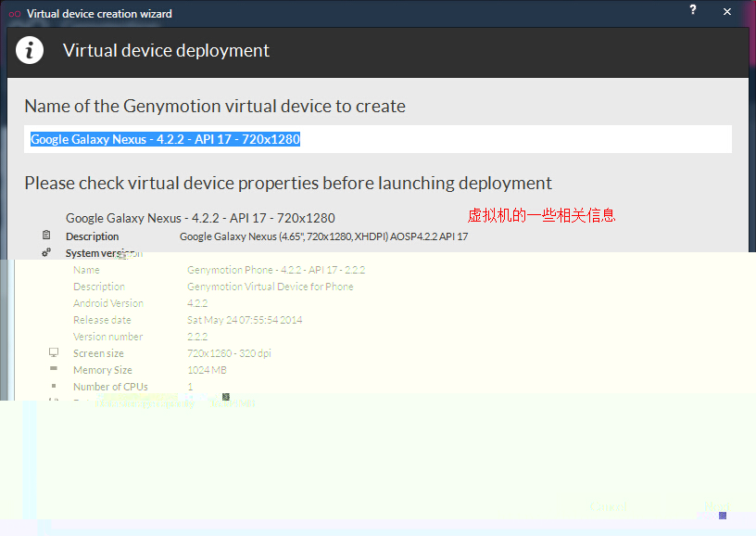The height and width of the screenshot is (536, 756).
Task: Focus the virtual device name input field
Action: 378,139
